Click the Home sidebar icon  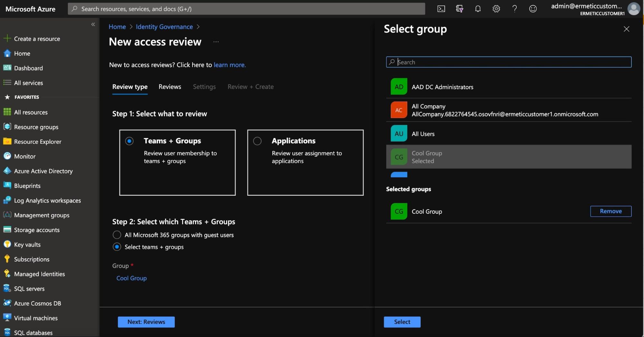[7, 53]
